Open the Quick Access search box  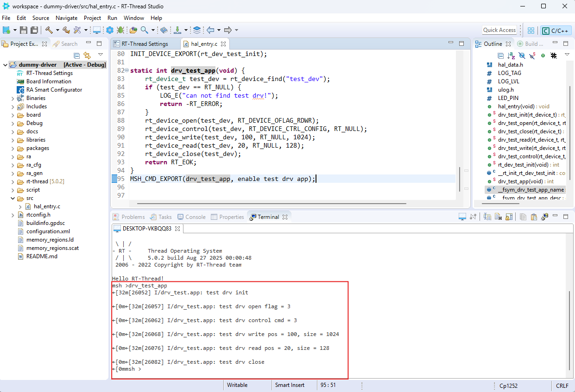[499, 30]
